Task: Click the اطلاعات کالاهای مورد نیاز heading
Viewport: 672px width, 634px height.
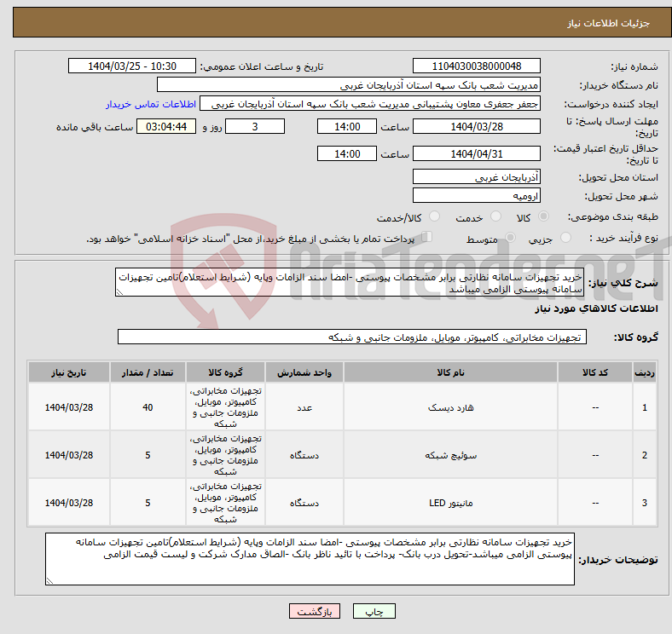Action: click(596, 308)
